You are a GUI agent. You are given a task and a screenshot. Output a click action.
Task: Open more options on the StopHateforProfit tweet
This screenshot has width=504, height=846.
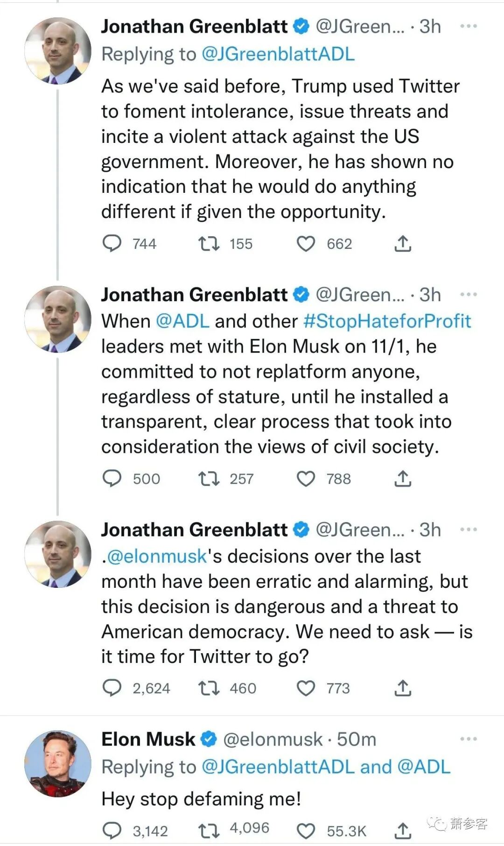468,295
